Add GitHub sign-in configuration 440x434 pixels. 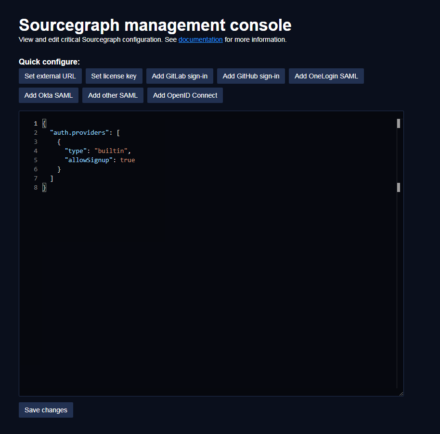coord(251,76)
